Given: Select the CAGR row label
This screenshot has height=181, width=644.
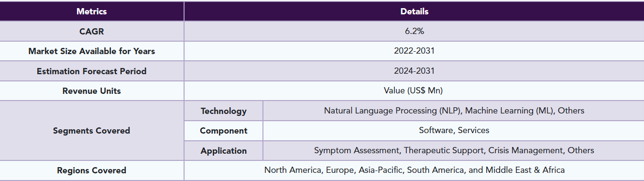Looking at the screenshot, I should coord(92,32).
